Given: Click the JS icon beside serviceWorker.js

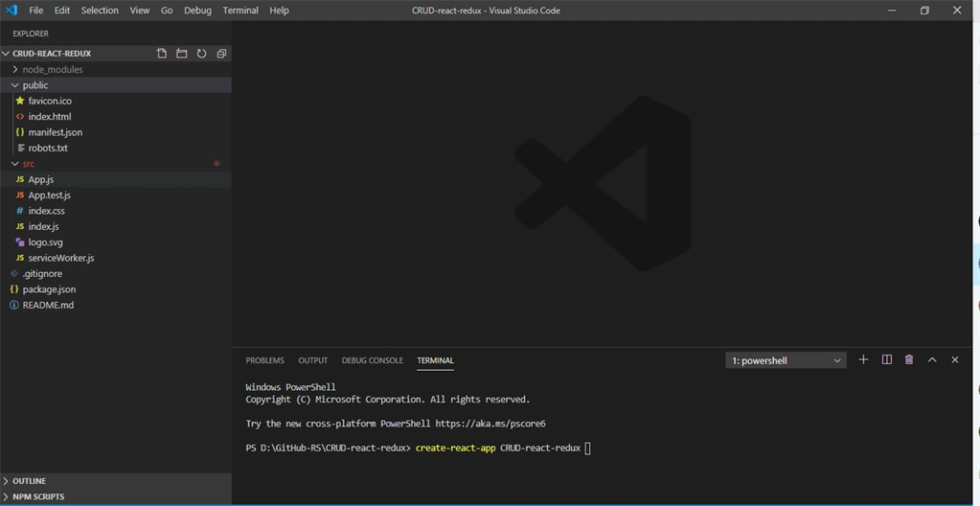Looking at the screenshot, I should pyautogui.click(x=20, y=258).
